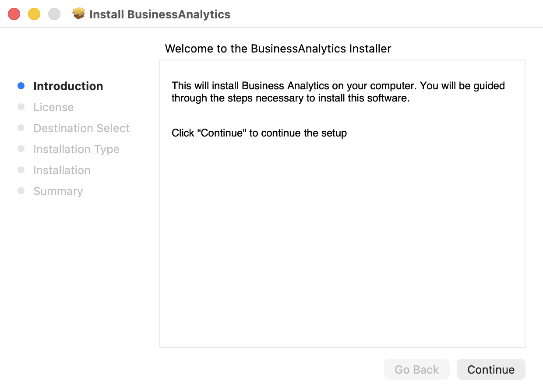Click the Continue button
This screenshot has width=543, height=392.
(490, 370)
